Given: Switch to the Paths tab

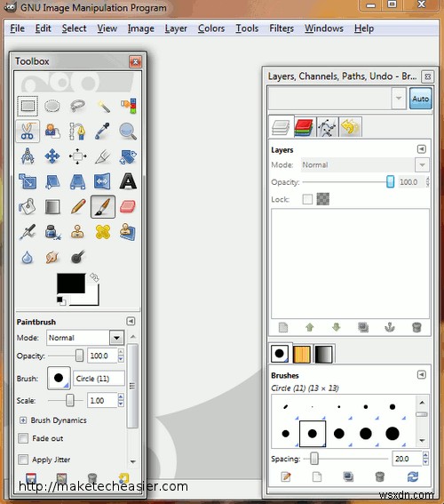Looking at the screenshot, I should (x=327, y=127).
